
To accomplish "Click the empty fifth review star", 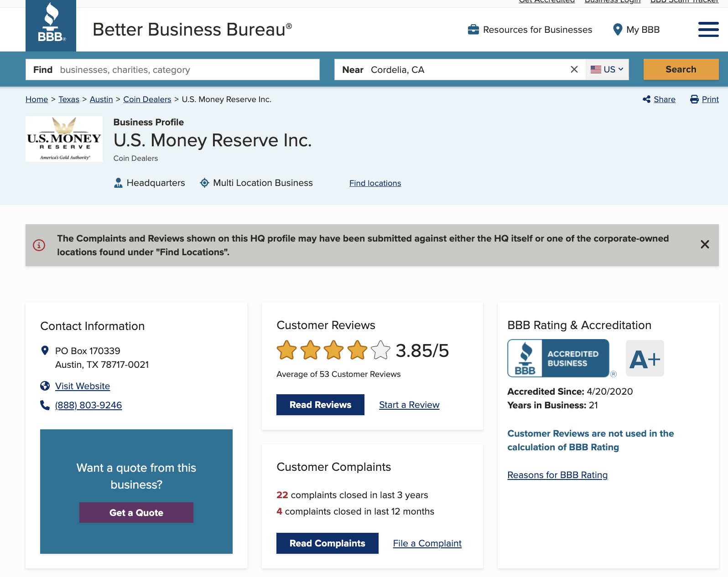I will [380, 350].
